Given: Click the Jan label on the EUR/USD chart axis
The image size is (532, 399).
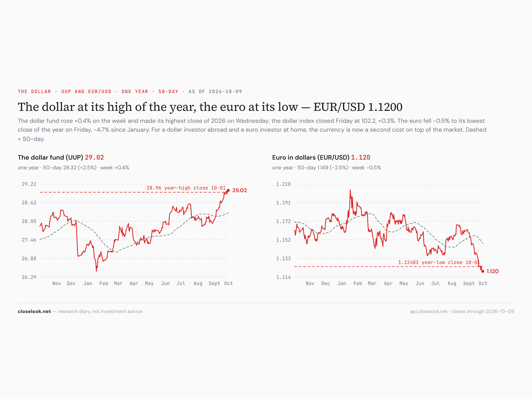Looking at the screenshot, I should tap(342, 283).
